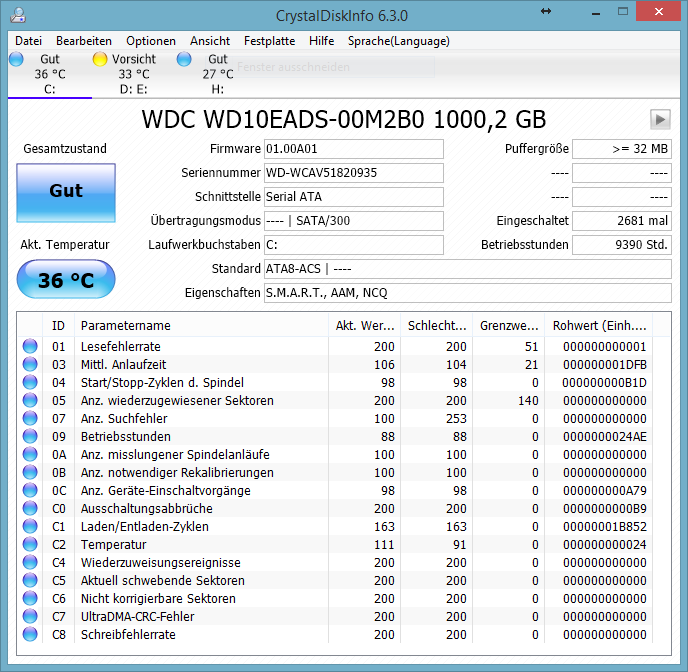Click the Eingeschaltet field 2681 mal
Image resolution: width=688 pixels, height=672 pixels.
[622, 221]
